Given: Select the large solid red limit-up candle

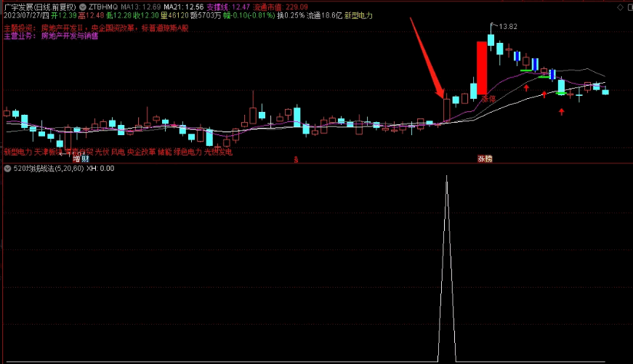Looking at the screenshot, I should [x=482, y=68].
